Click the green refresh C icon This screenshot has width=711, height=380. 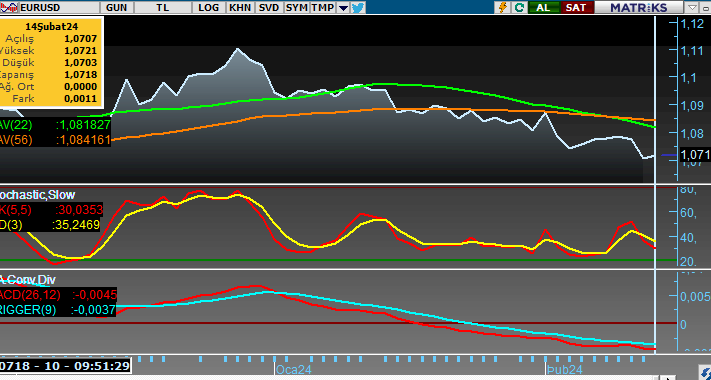(519, 7)
